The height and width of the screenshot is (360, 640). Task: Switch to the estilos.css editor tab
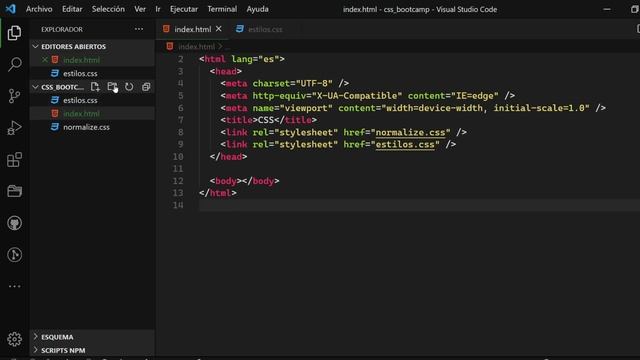pos(264,29)
